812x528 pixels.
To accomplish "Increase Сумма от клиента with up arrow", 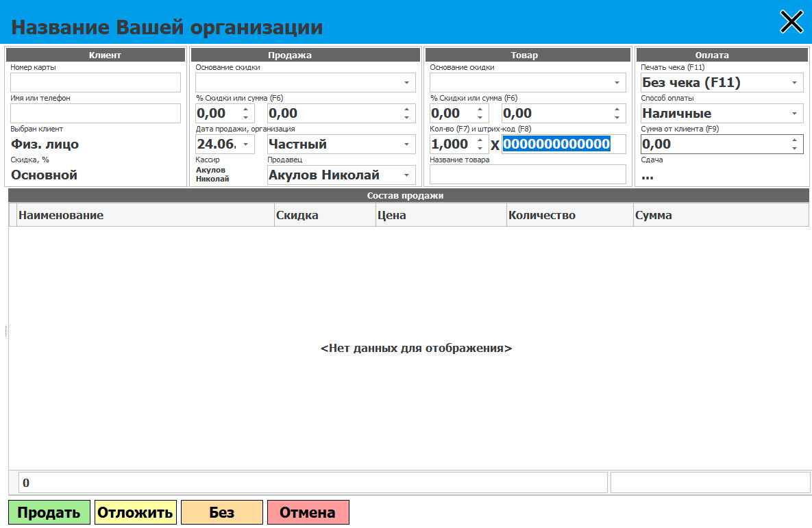I will [794, 140].
